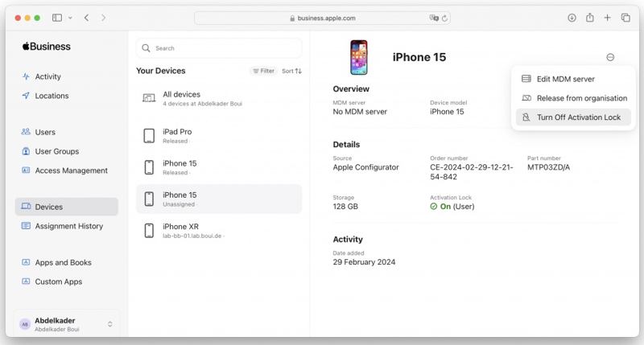Click the iPhone 15 device image
The height and width of the screenshot is (345, 644).
click(358, 57)
